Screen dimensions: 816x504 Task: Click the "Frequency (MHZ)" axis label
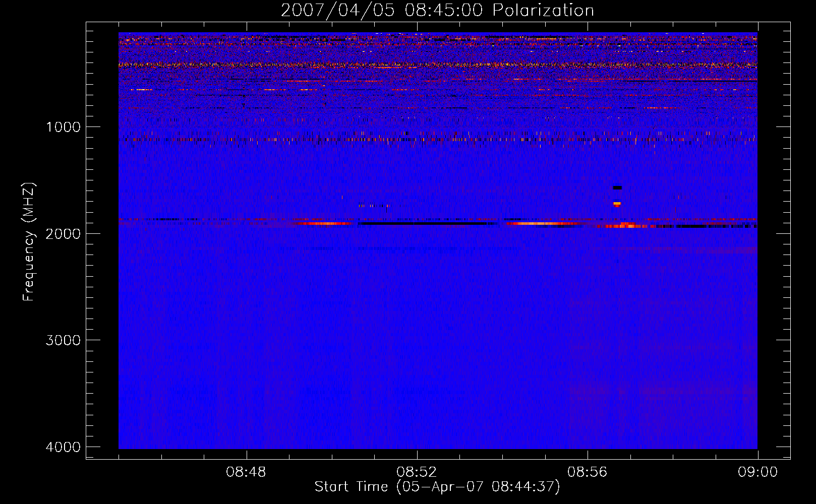pos(29,242)
